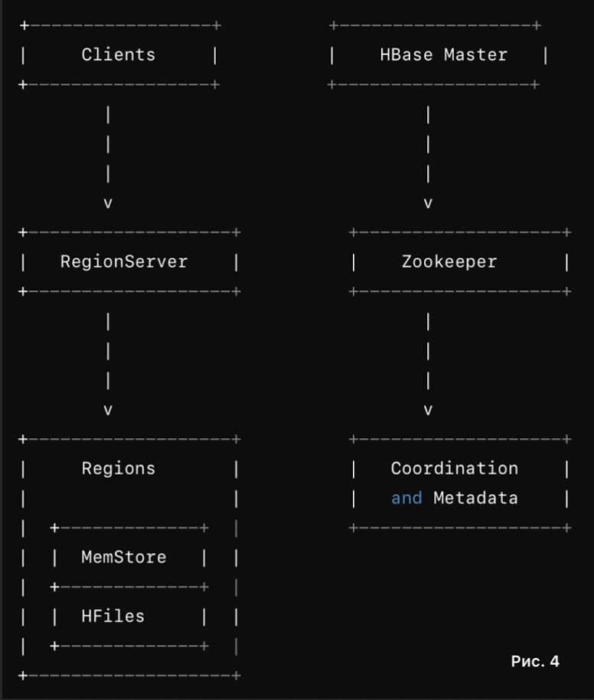This screenshot has height=700, width=594.
Task: Click the word Coordination
Action: click(454, 468)
